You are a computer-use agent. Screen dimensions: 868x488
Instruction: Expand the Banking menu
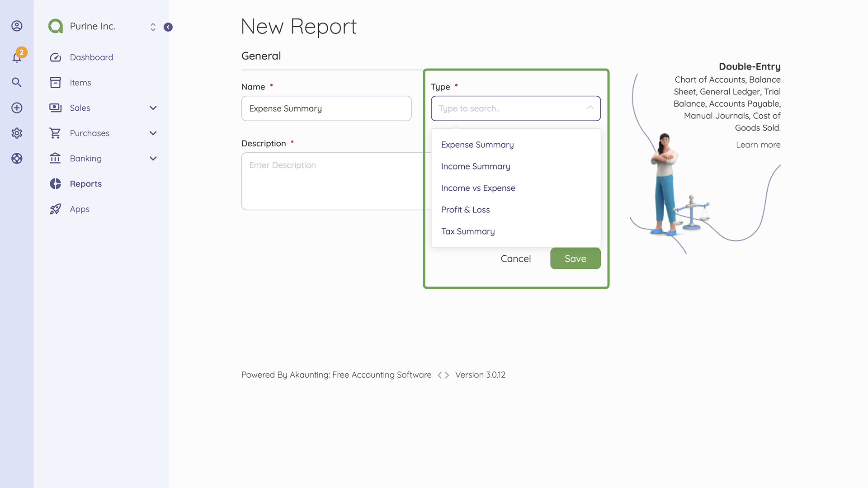pos(153,159)
